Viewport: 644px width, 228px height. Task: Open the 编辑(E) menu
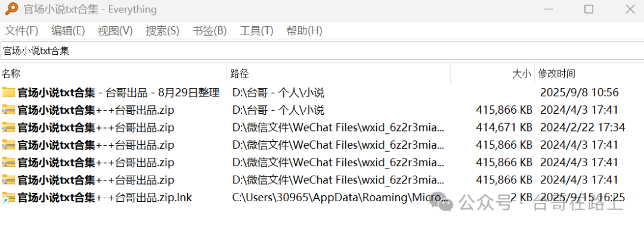68,31
